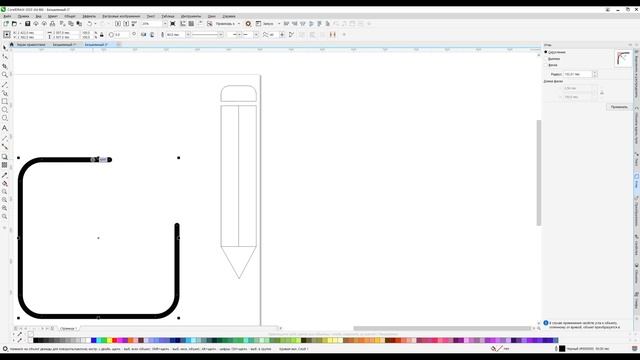640x360 pixels.
Task: Select the Transparency checkerboard tool
Action: pyautogui.click(x=4, y=165)
